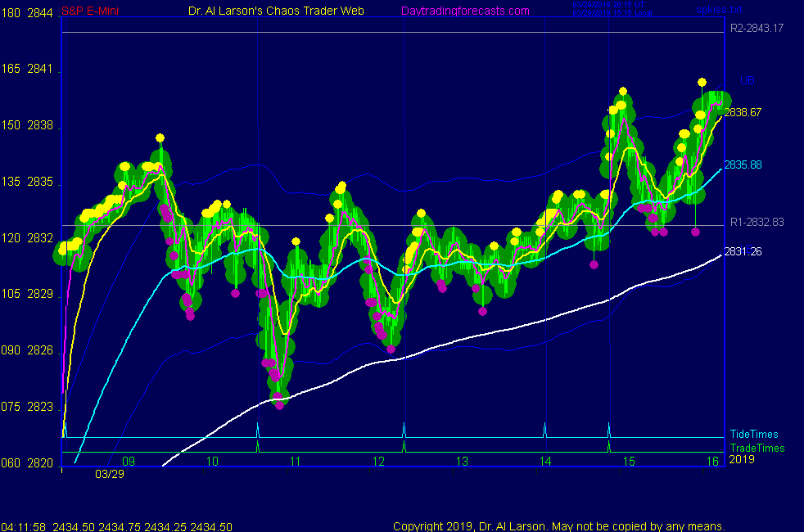Click the 2820 price axis label
Screen dimensions: 804x532
point(40,463)
